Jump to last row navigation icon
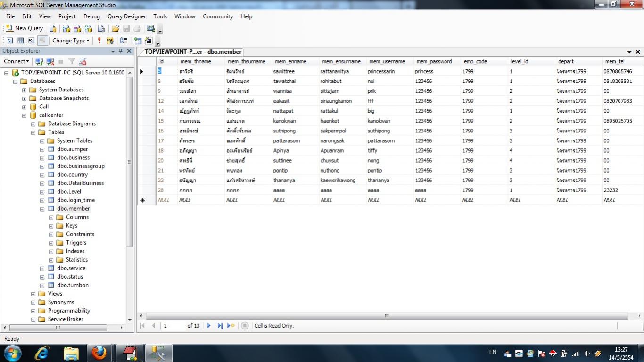 [220, 326]
